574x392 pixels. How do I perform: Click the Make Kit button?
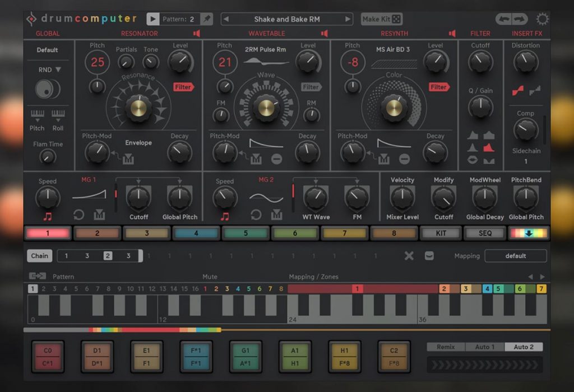click(x=381, y=19)
